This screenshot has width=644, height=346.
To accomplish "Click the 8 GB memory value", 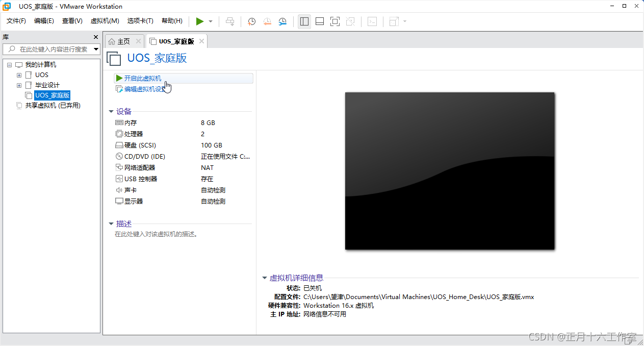I will pos(208,123).
